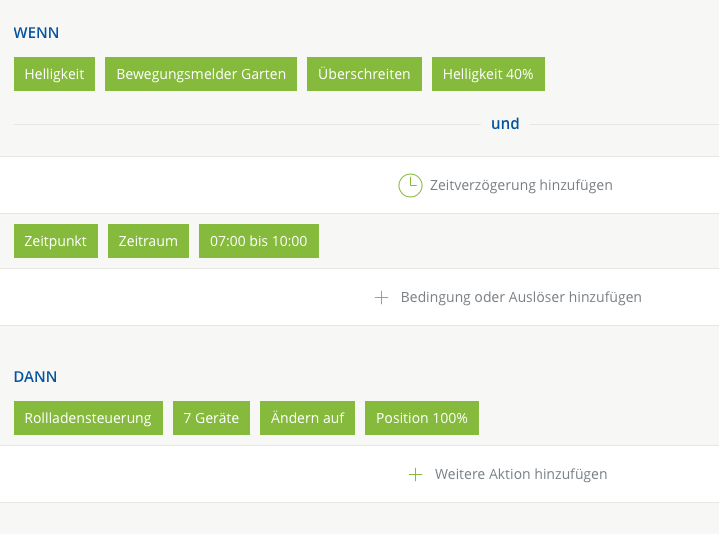The image size is (719, 534).
Task: Open the Helligkeit trigger type chip
Action: 54,74
